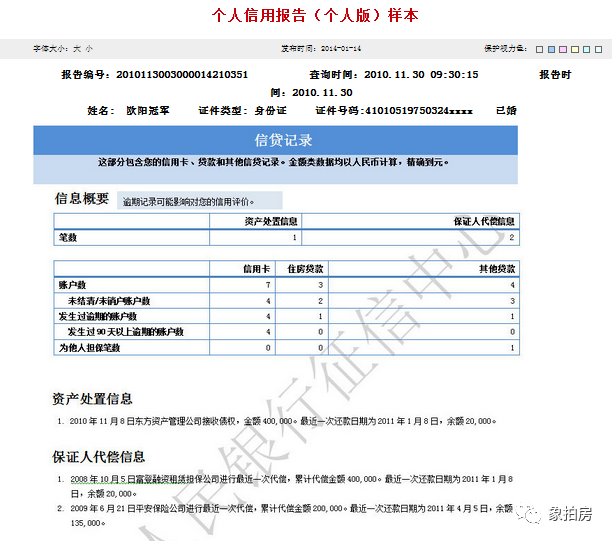
Task: Click the 未结清/未销户账户数 row label
Action: click(109, 301)
